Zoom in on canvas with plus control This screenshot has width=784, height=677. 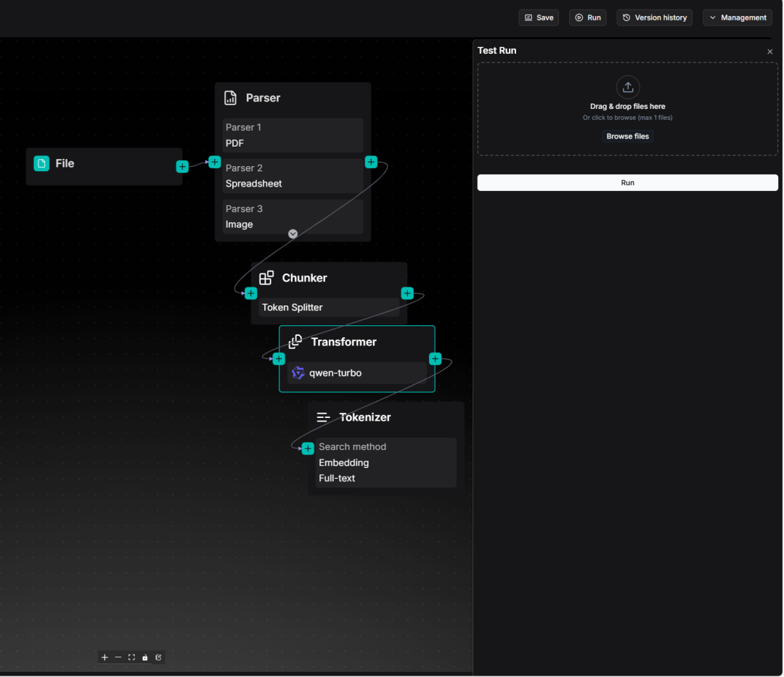coord(105,657)
